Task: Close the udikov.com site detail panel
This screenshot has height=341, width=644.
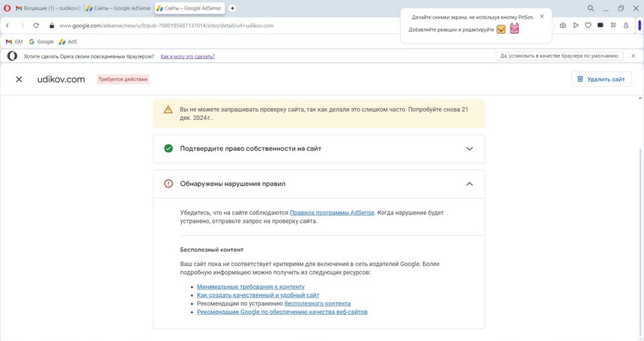Action: tap(19, 79)
